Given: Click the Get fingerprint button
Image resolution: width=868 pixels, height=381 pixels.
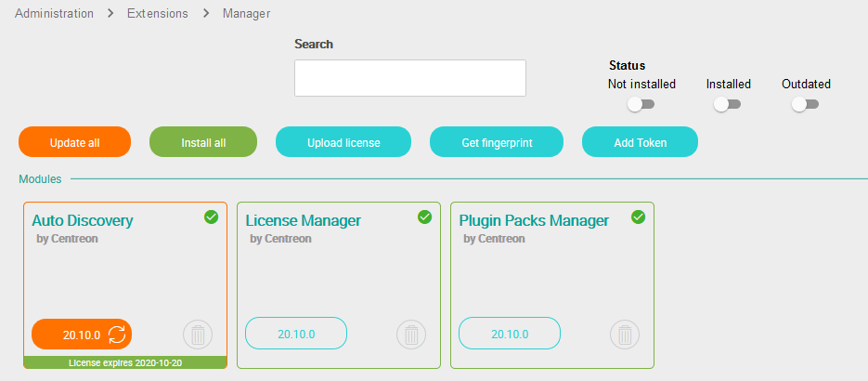Looking at the screenshot, I should pyautogui.click(x=497, y=142).
